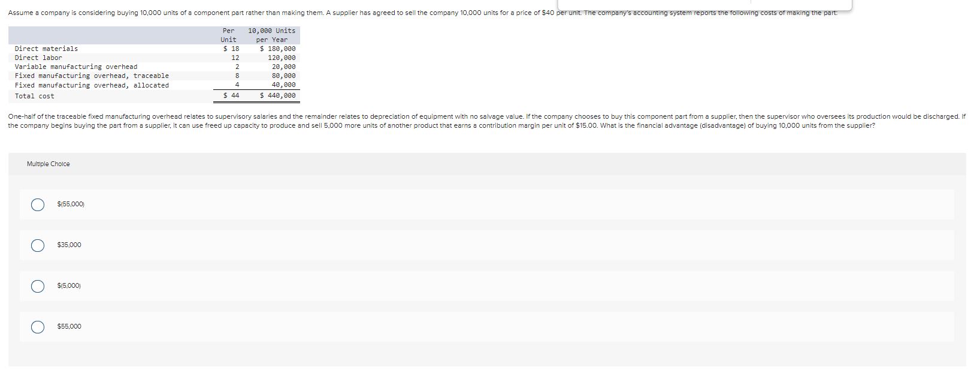Click the 10,000 Units per Year header
This screenshot has height=388, width=980.
point(271,35)
